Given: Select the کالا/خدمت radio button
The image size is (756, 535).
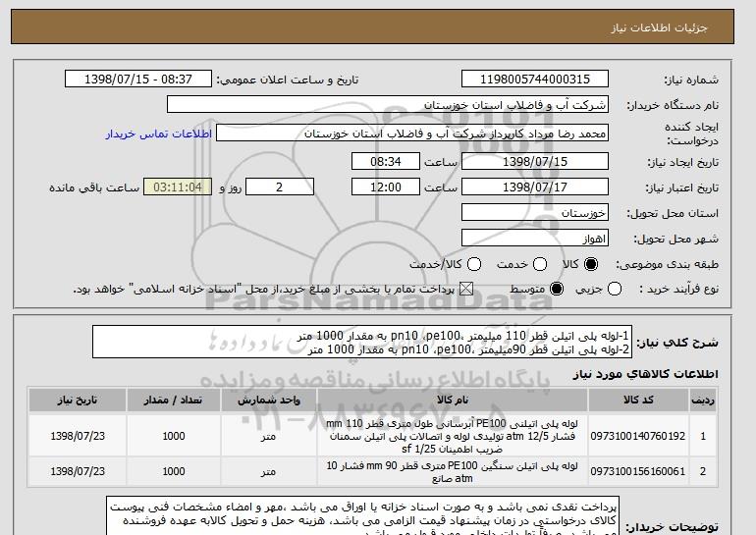Looking at the screenshot, I should (x=474, y=264).
